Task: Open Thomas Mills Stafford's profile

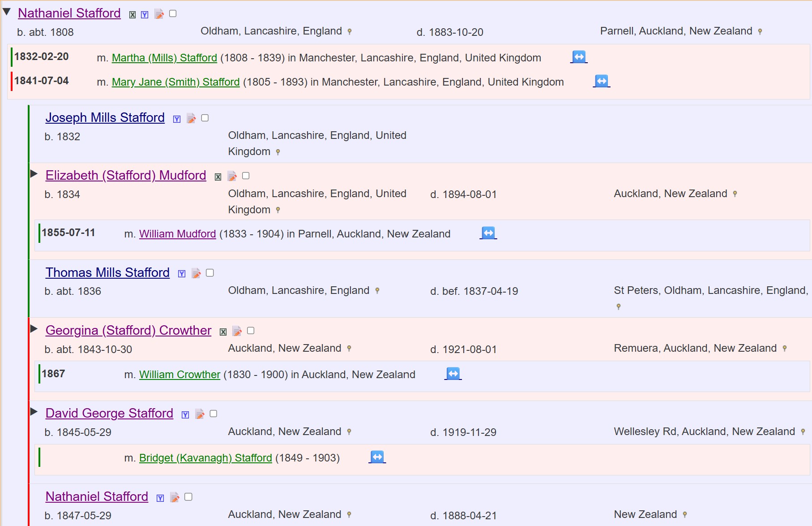Action: pos(107,272)
